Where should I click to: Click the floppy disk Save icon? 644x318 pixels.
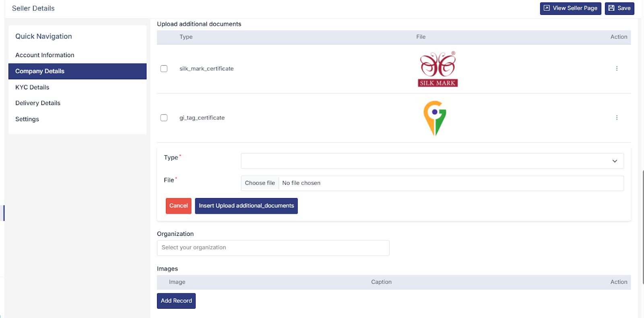click(x=611, y=8)
